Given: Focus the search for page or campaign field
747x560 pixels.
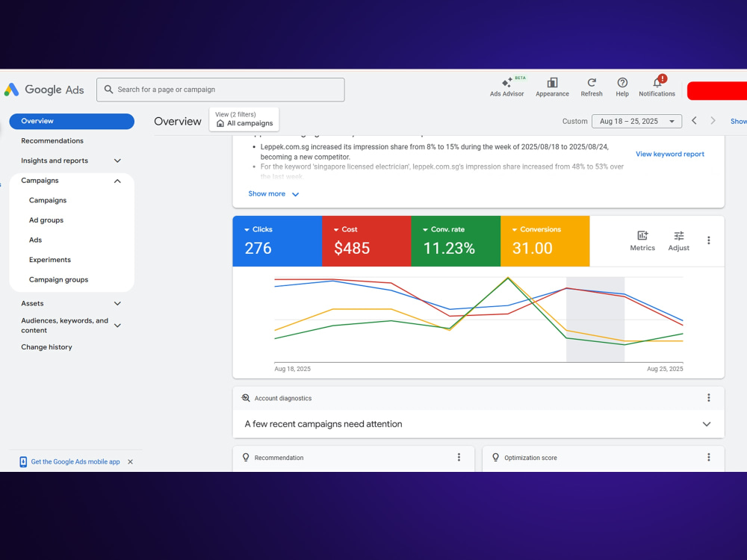Looking at the screenshot, I should (220, 90).
